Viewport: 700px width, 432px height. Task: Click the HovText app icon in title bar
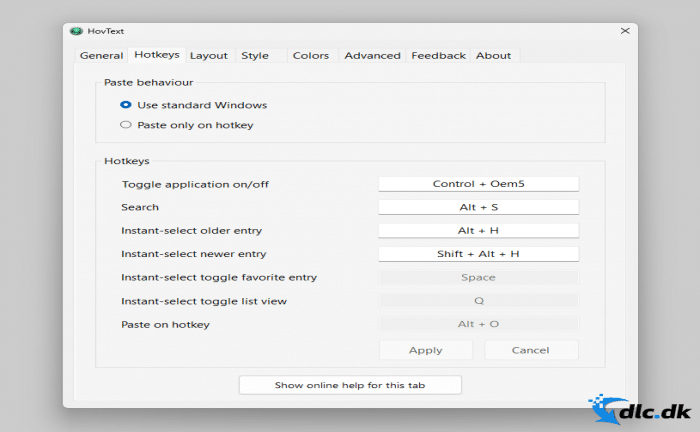[76, 31]
